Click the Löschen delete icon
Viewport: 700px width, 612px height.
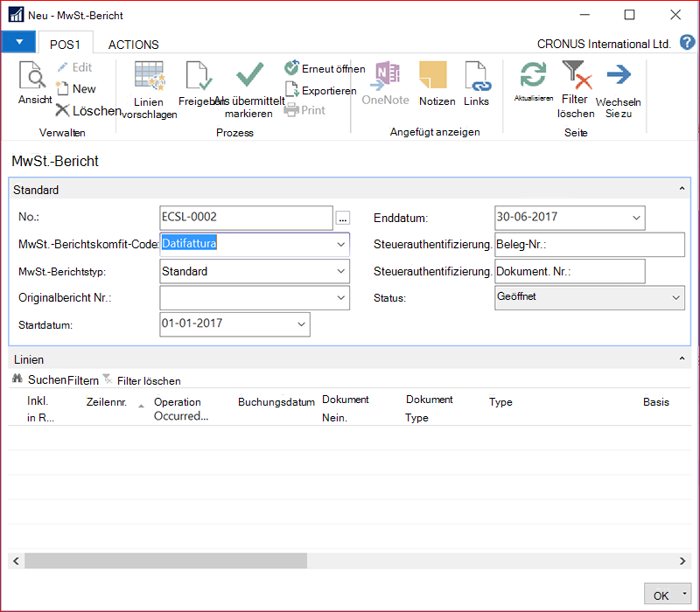(62, 110)
